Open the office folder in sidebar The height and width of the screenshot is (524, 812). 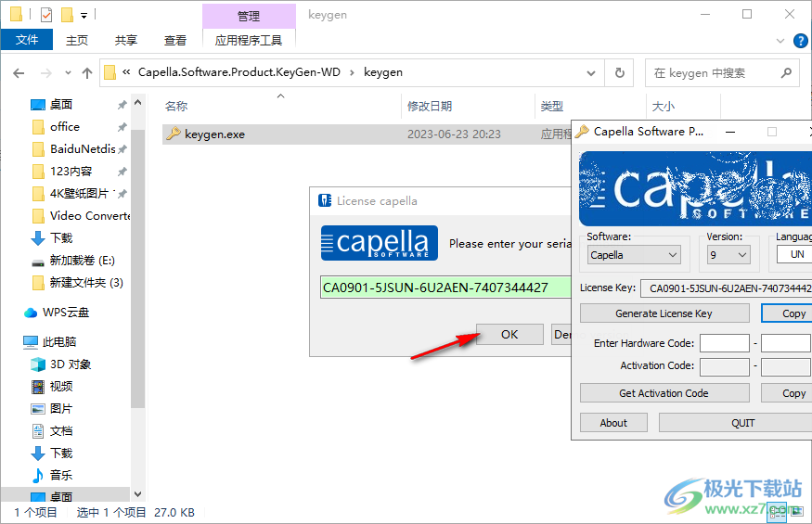click(x=65, y=127)
